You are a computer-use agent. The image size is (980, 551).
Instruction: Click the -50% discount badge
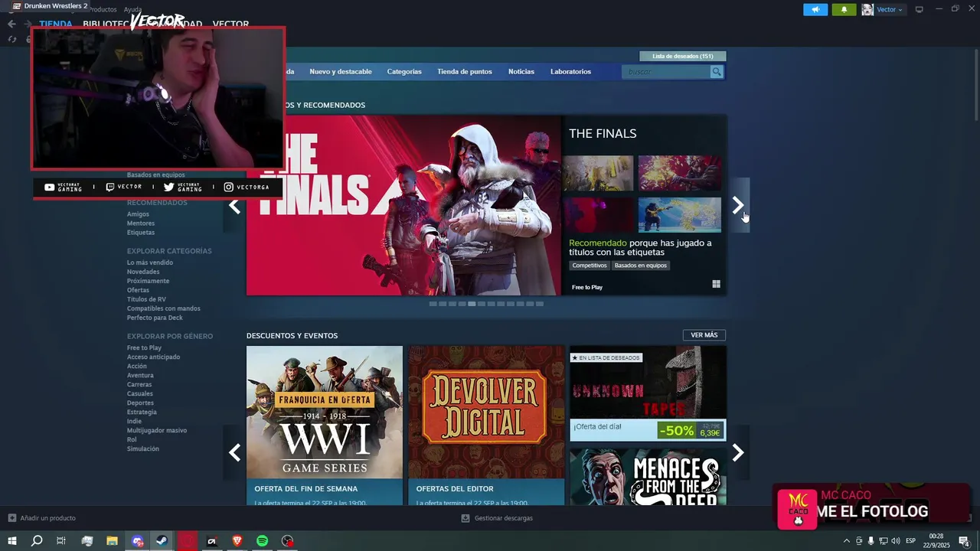[x=676, y=431]
